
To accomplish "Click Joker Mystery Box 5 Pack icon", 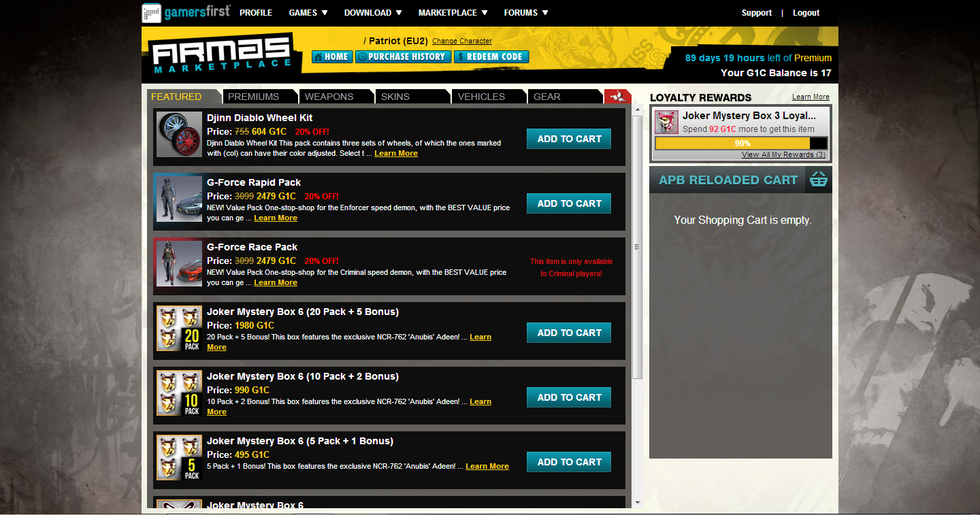I will (180, 458).
